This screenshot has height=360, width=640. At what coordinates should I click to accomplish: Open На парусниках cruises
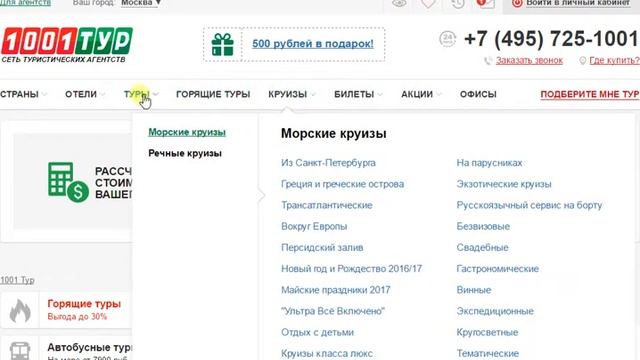click(489, 163)
